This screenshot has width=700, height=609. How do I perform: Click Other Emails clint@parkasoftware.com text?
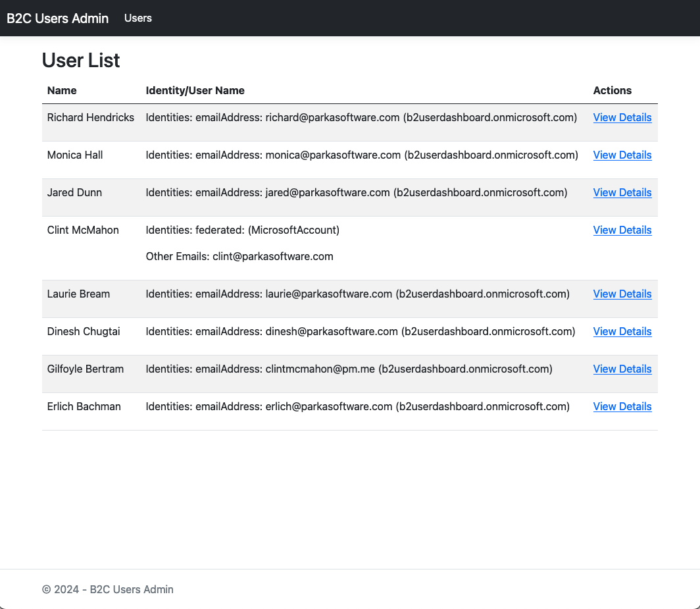coord(239,257)
